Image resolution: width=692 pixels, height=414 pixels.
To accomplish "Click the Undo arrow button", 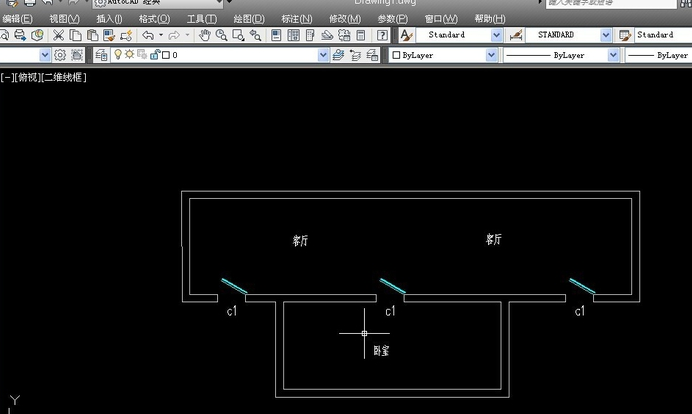I will coord(148,35).
